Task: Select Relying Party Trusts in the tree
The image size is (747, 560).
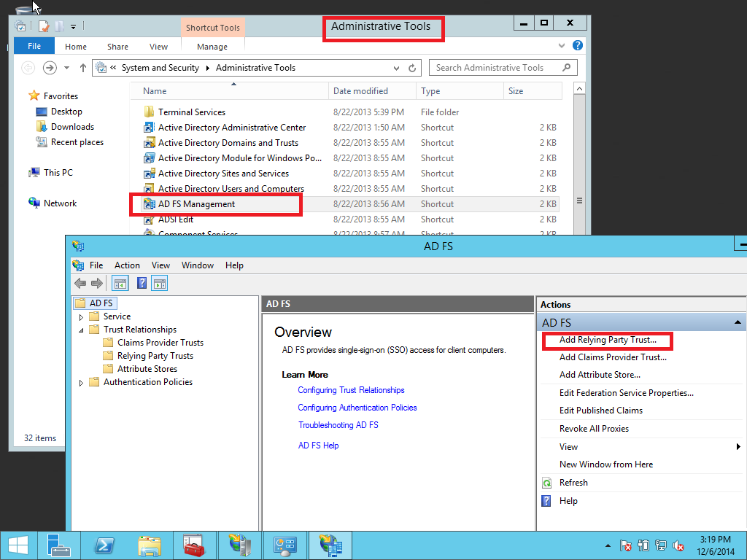Action: click(x=155, y=356)
